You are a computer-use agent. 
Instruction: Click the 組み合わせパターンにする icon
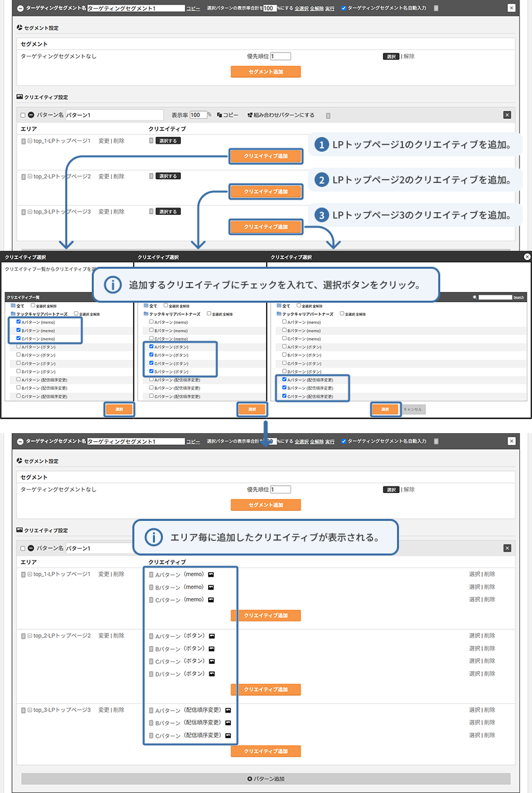[x=250, y=115]
